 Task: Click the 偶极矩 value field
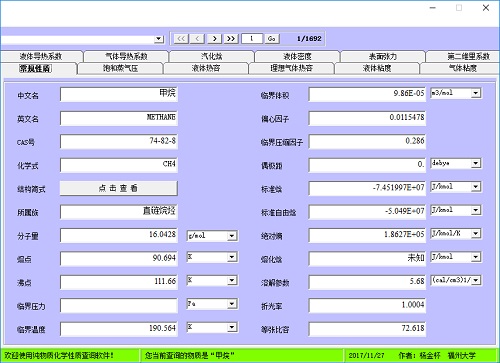[367, 165]
